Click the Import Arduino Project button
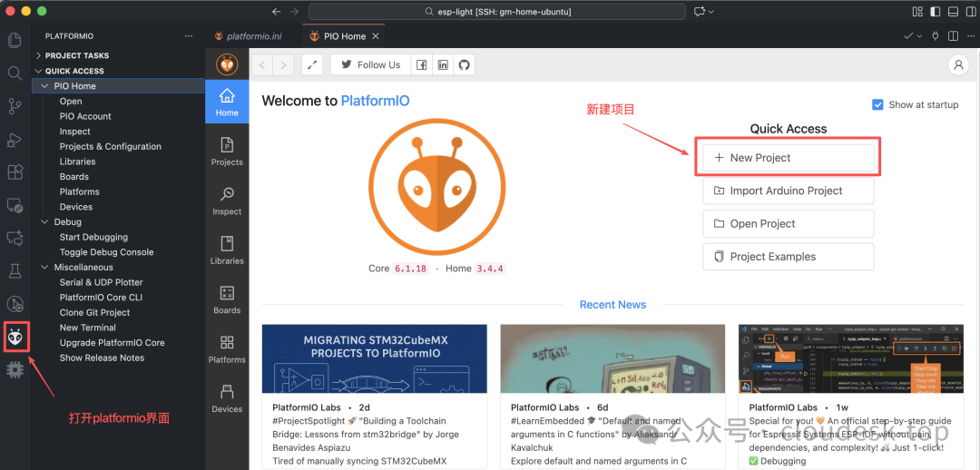980x470 pixels. [x=789, y=191]
